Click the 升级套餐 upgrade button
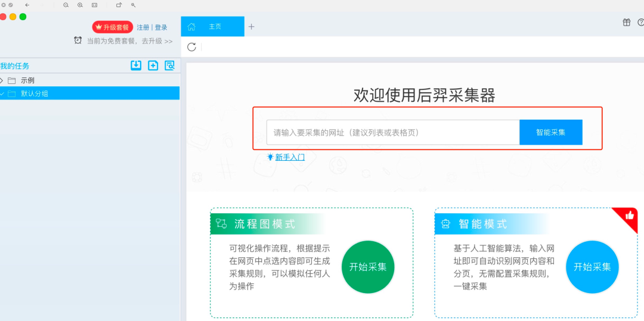Screen dimensions: 644x321 (x=113, y=27)
